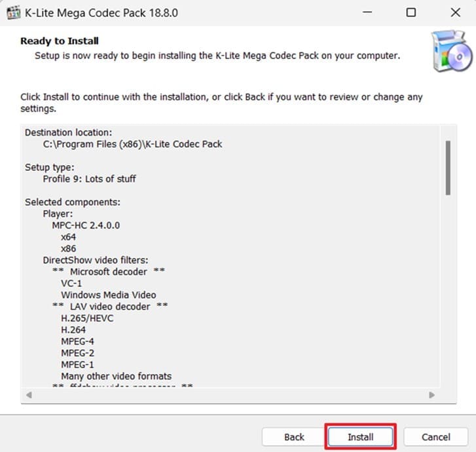Maximize the installer window
The width and height of the screenshot is (476, 452).
[411, 12]
